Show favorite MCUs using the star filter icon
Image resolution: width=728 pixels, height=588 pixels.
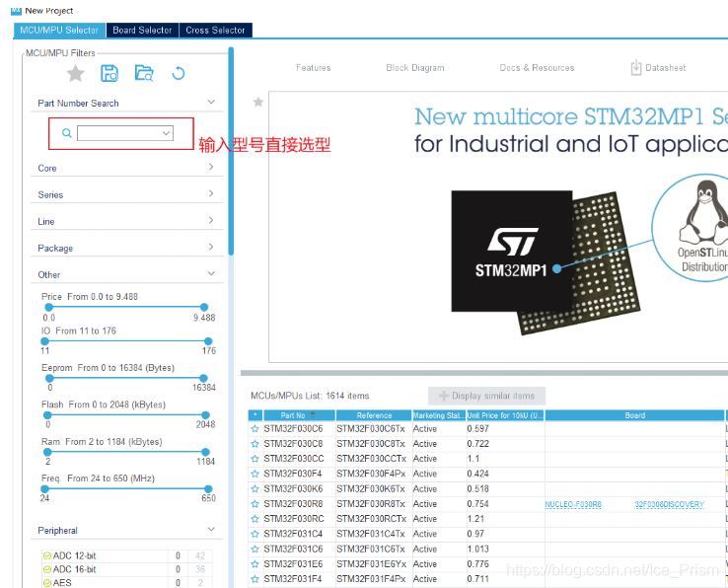(75, 73)
